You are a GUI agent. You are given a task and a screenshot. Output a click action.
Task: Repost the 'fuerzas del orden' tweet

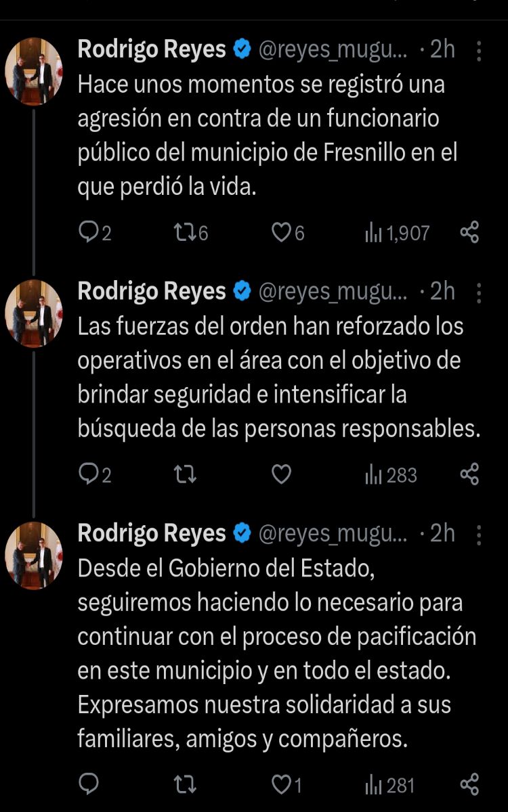coord(185,475)
